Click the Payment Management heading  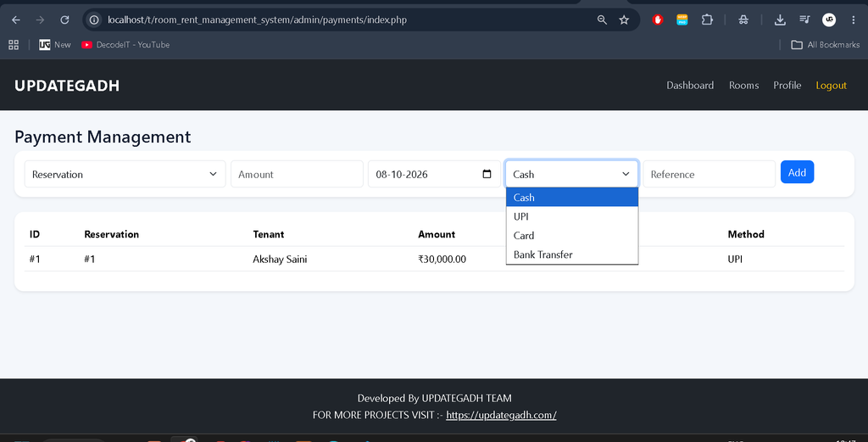(103, 137)
